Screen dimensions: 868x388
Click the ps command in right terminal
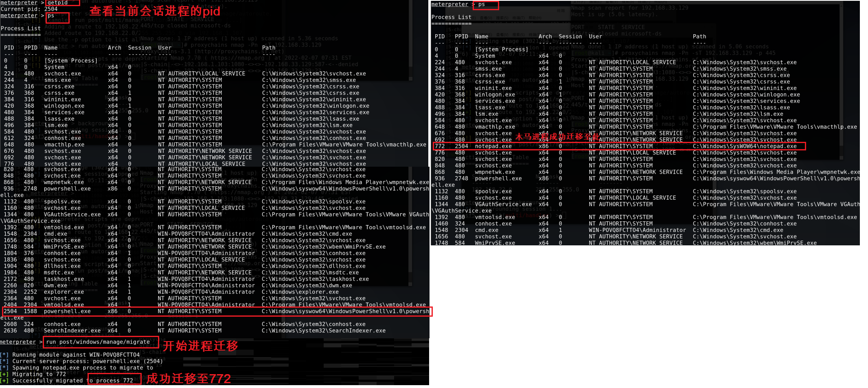pos(482,4)
